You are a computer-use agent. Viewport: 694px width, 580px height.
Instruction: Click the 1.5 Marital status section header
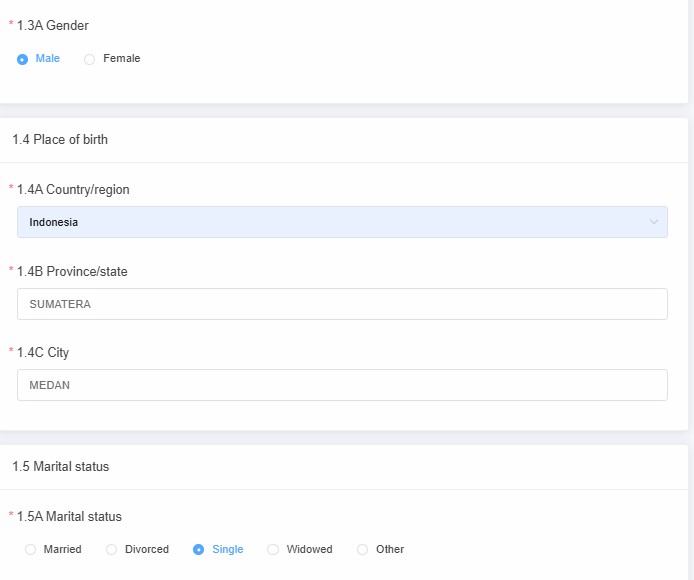coord(61,466)
